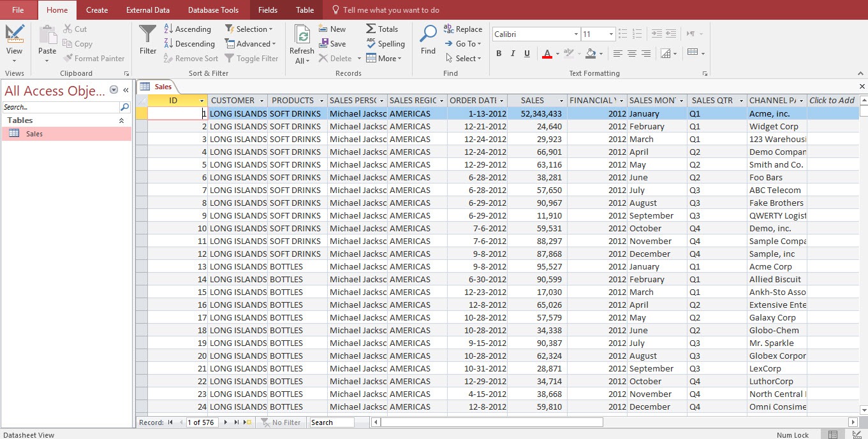
Task: Run a spell check with the Spelling icon
Action: pyautogui.click(x=385, y=43)
